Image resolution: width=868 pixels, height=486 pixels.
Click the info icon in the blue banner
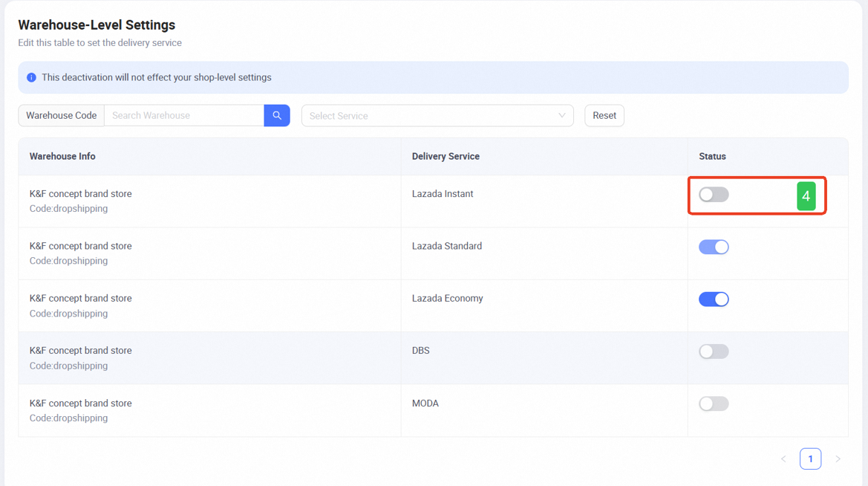tap(30, 77)
